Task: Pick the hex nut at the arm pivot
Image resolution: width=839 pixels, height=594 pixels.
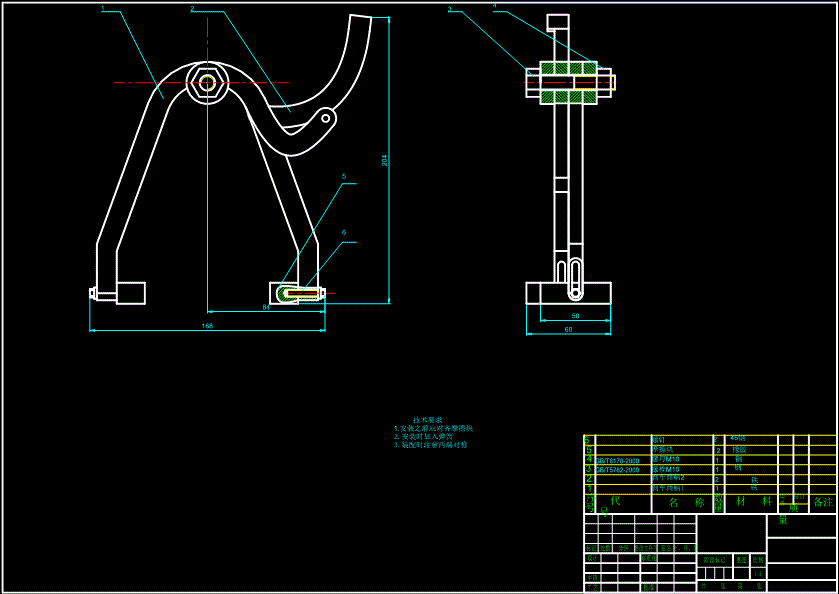Action: click(208, 82)
